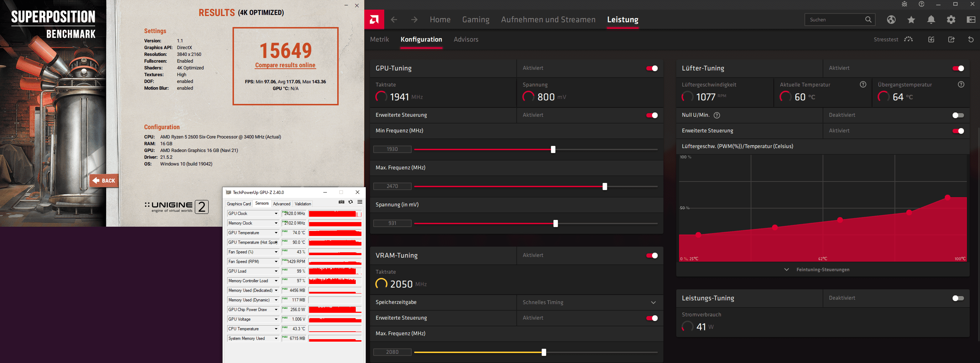Toggle GPU-Tuning switch

[652, 68]
